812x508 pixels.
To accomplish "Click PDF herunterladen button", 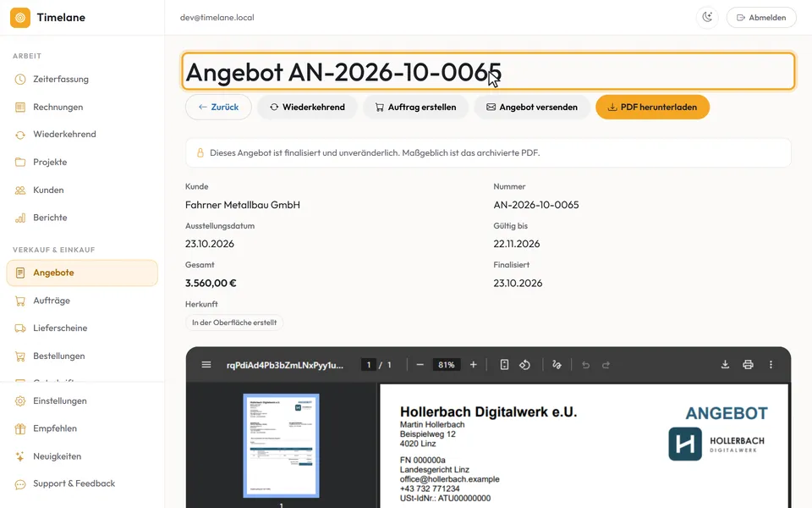I will (652, 108).
